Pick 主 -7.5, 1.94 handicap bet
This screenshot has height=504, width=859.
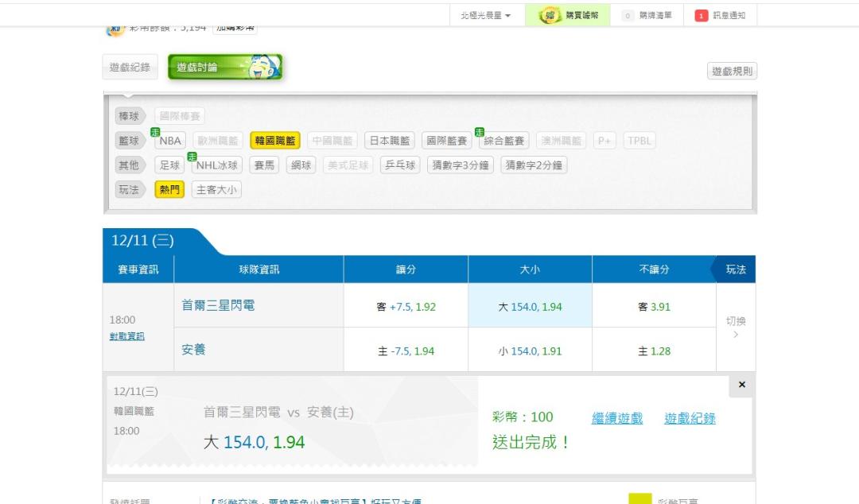coord(406,351)
